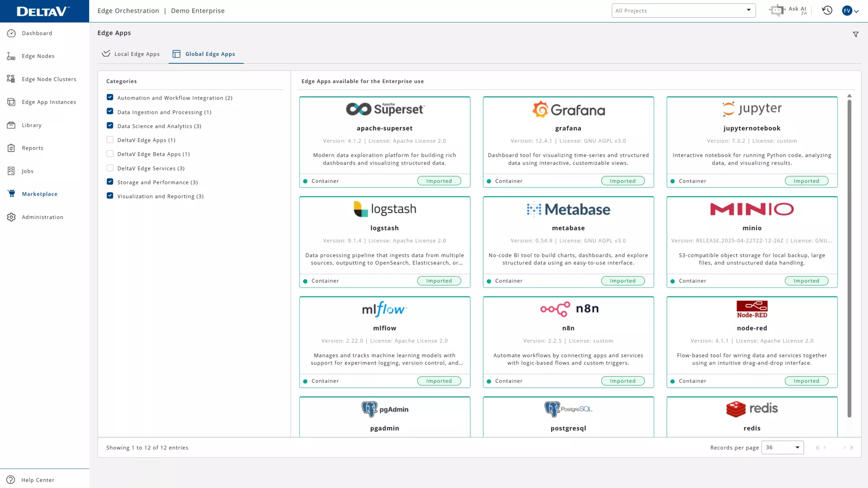The width and height of the screenshot is (868, 488).
Task: Open Edge Node Clusters section
Action: [x=49, y=79]
